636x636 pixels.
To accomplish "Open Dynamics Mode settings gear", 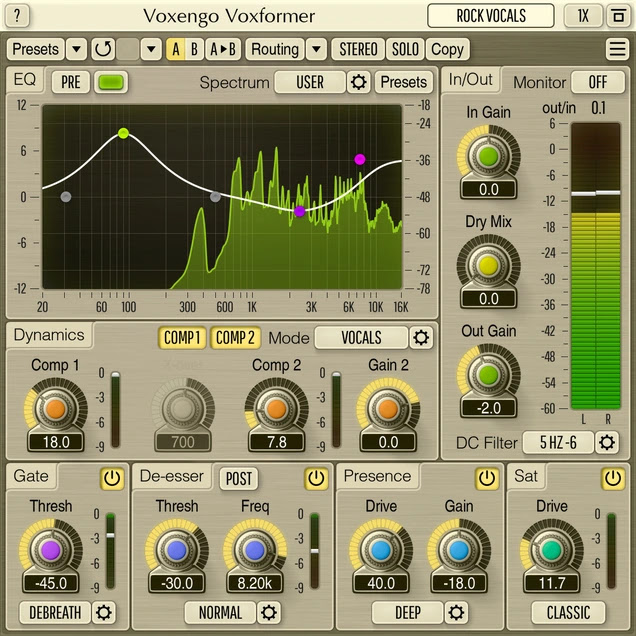I will [421, 337].
